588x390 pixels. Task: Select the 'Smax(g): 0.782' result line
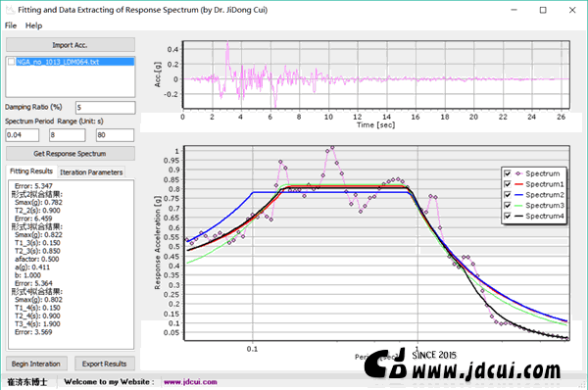click(38, 202)
